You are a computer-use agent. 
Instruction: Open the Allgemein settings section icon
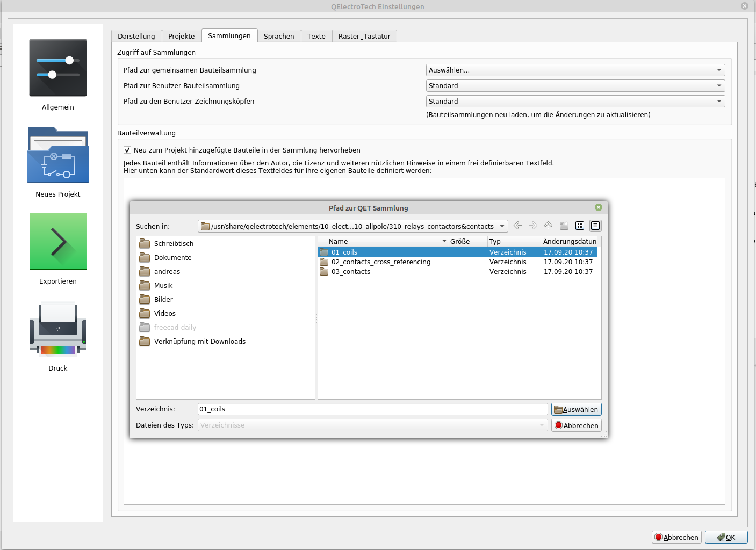[58, 68]
